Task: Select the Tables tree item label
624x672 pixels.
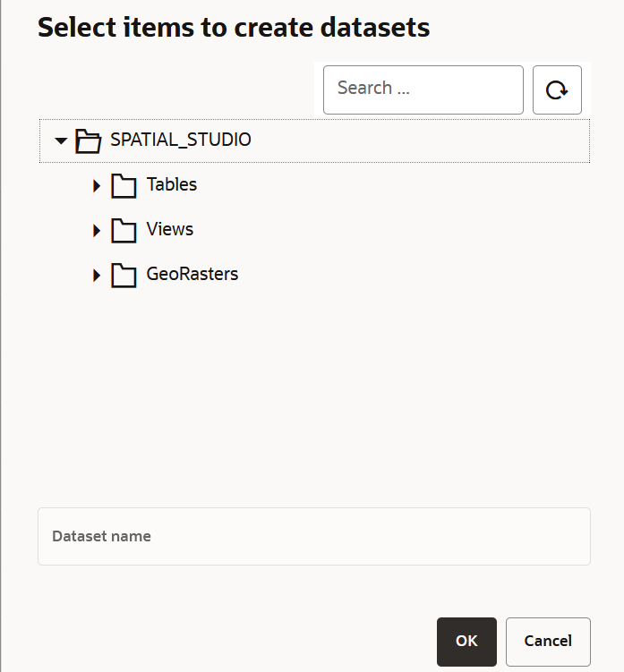Action: tap(172, 184)
